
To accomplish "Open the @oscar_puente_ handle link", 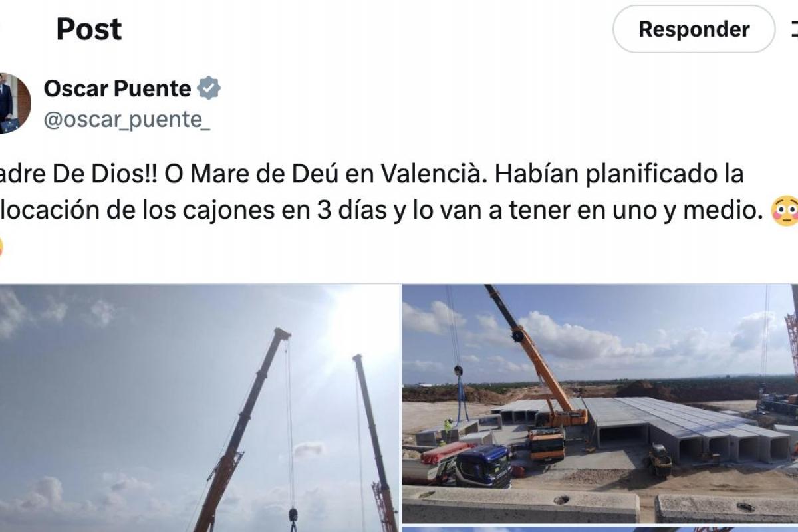I will tap(127, 120).
